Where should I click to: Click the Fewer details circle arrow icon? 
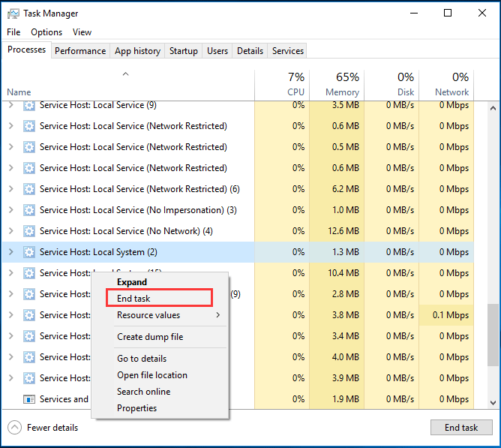[x=14, y=428]
